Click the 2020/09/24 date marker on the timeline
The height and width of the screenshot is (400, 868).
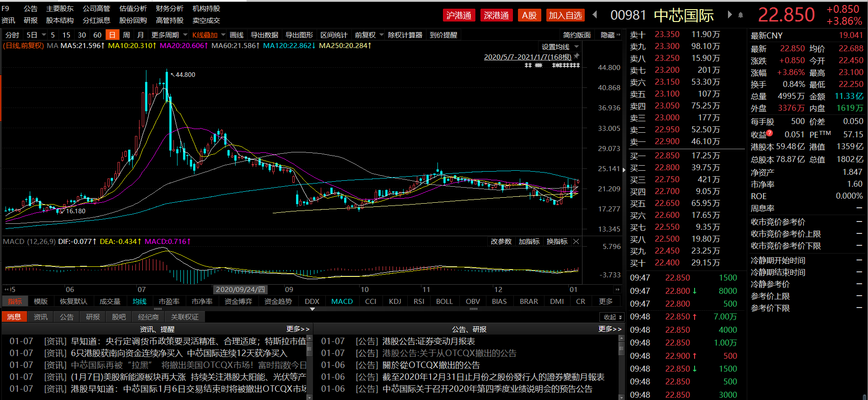tap(240, 289)
